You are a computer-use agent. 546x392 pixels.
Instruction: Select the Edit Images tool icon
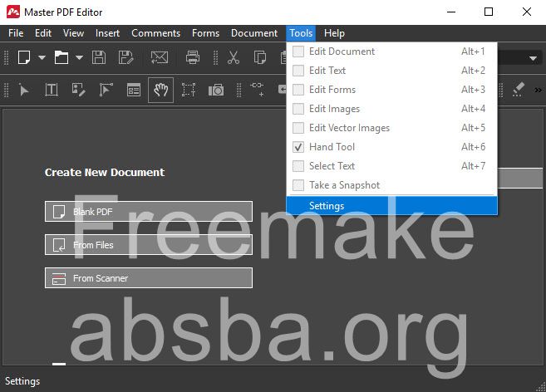[78, 91]
